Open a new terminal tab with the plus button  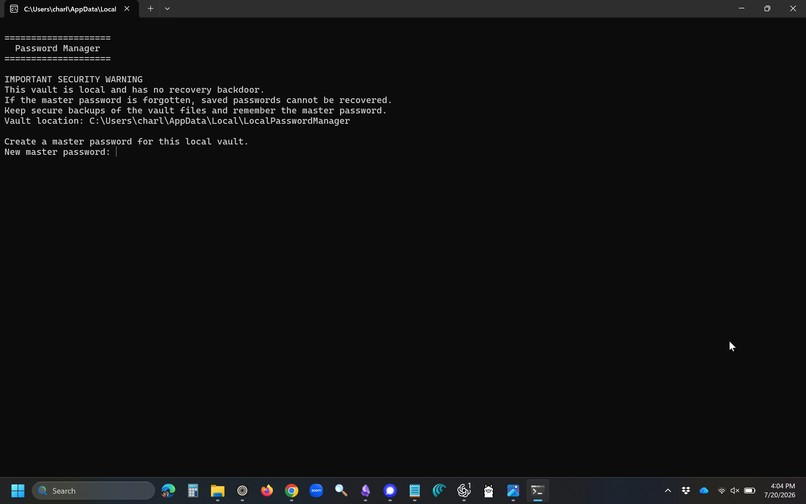coord(150,9)
